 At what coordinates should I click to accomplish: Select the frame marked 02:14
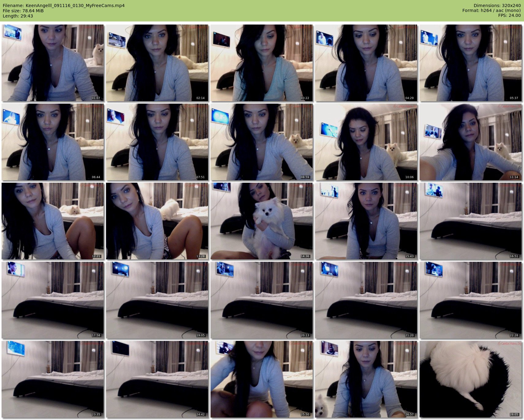coord(157,63)
